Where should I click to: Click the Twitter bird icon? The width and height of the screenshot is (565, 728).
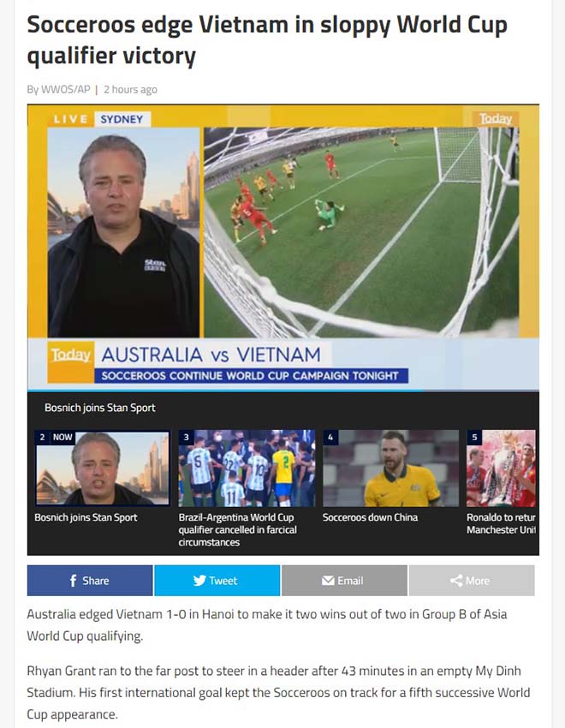point(199,581)
